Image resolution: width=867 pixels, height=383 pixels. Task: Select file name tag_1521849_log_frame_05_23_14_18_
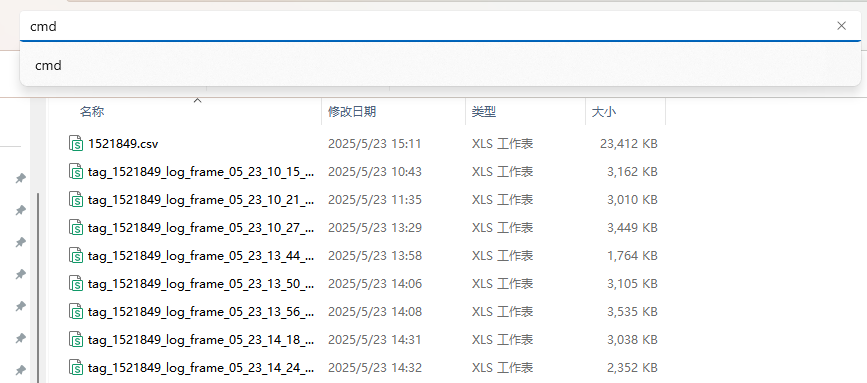tap(201, 339)
